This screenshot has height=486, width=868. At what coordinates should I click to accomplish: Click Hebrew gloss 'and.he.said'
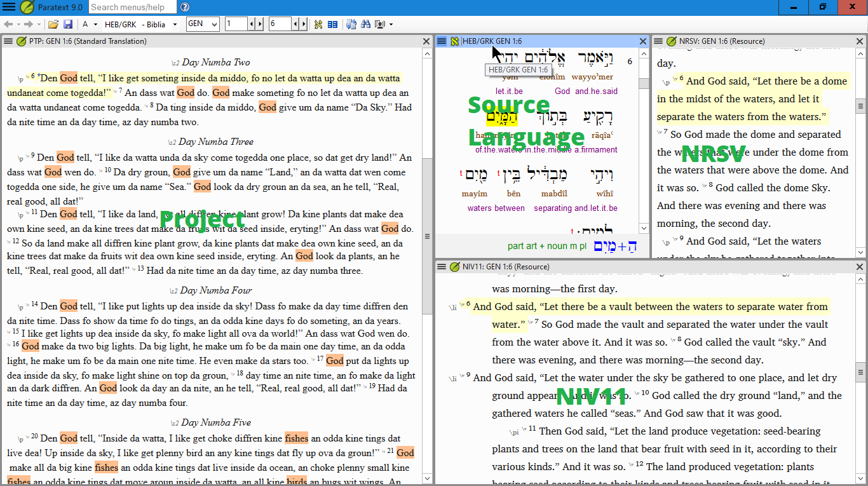[596, 91]
